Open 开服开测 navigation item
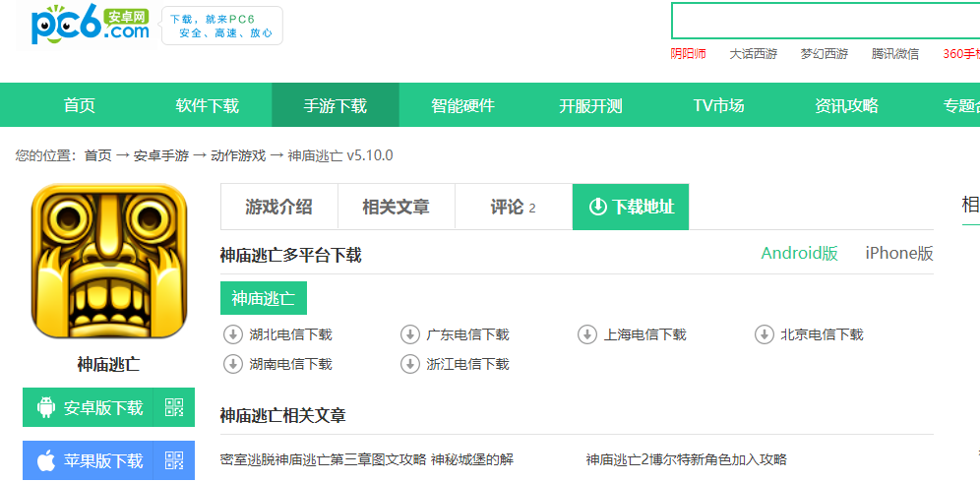Image resolution: width=980 pixels, height=482 pixels. pyautogui.click(x=590, y=105)
